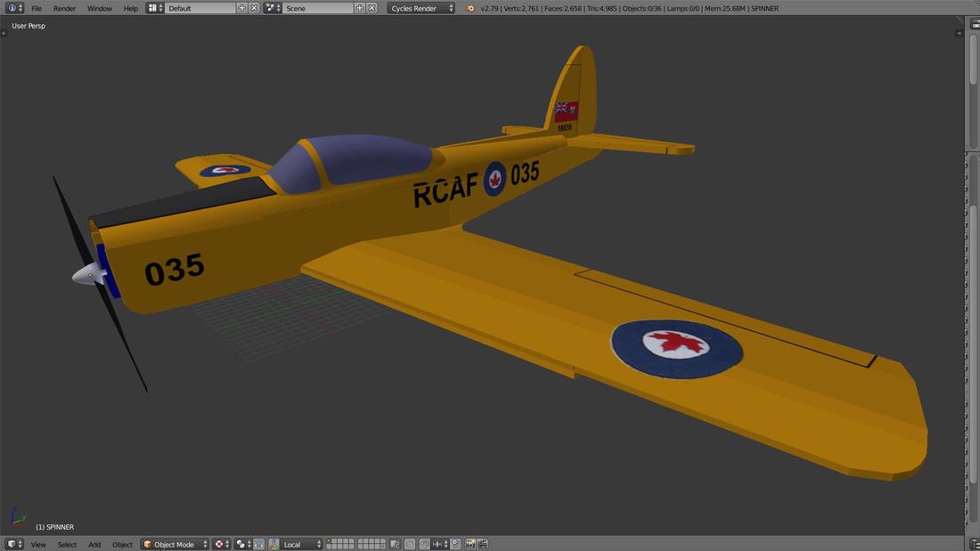Click the Scene name field
Image resolution: width=980 pixels, height=551 pixels.
pos(317,8)
